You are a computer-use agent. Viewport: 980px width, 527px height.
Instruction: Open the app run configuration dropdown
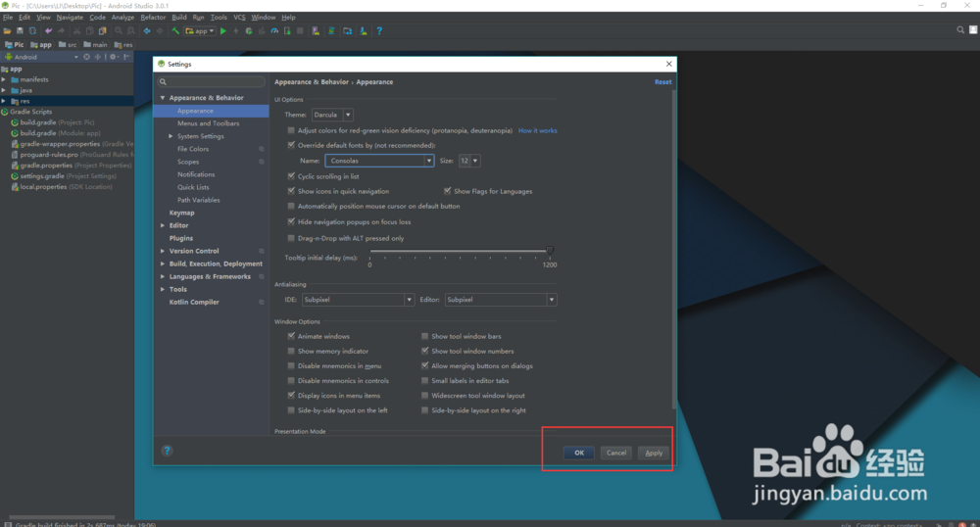point(200,30)
